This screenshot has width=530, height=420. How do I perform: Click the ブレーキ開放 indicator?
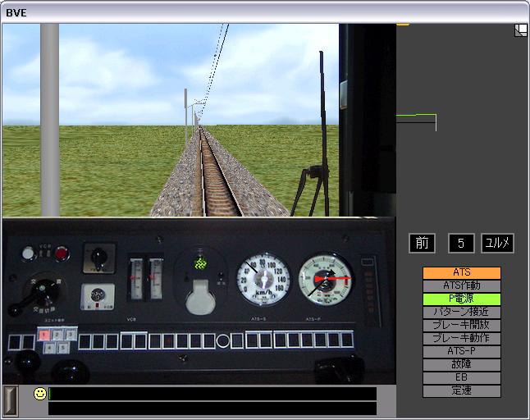point(462,325)
